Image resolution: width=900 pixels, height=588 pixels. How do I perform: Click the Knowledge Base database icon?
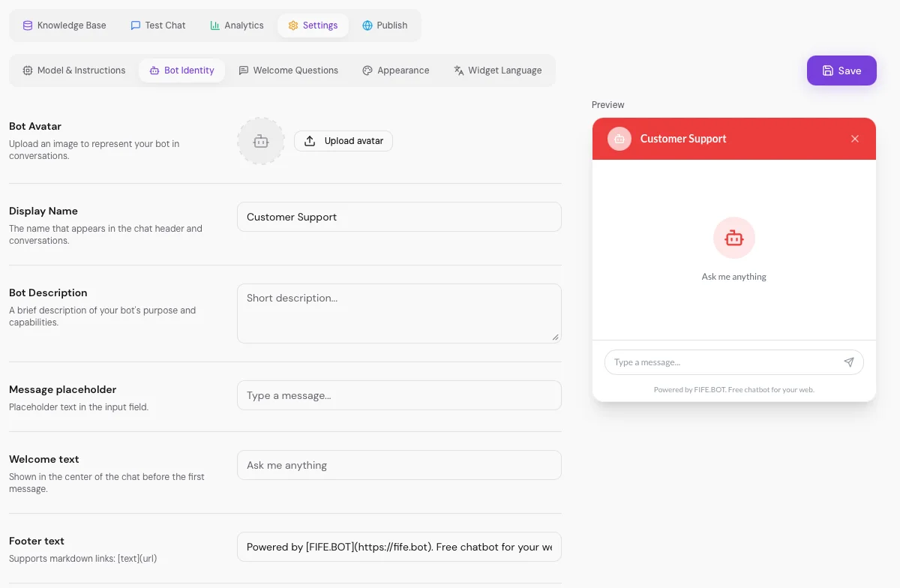(28, 25)
